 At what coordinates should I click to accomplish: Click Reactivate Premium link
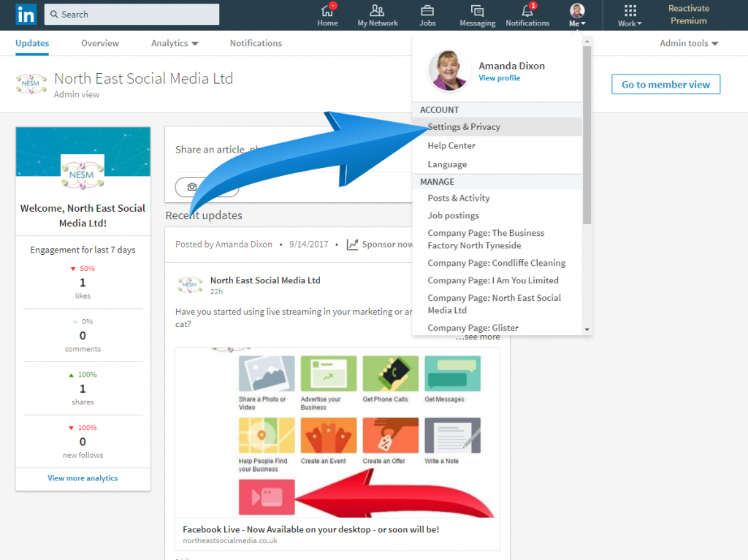tap(688, 15)
